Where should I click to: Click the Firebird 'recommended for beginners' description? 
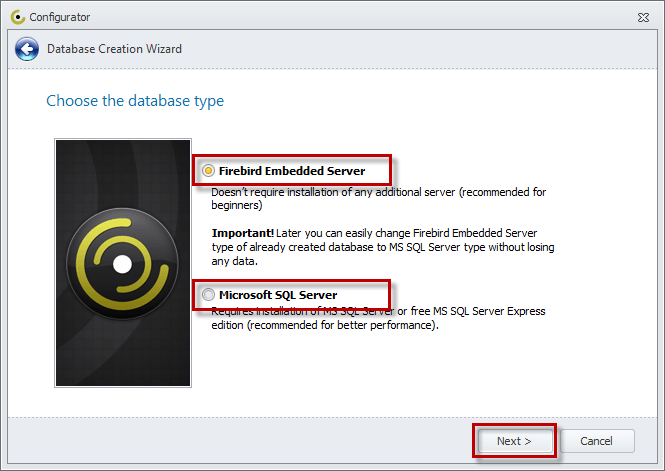pos(380,198)
